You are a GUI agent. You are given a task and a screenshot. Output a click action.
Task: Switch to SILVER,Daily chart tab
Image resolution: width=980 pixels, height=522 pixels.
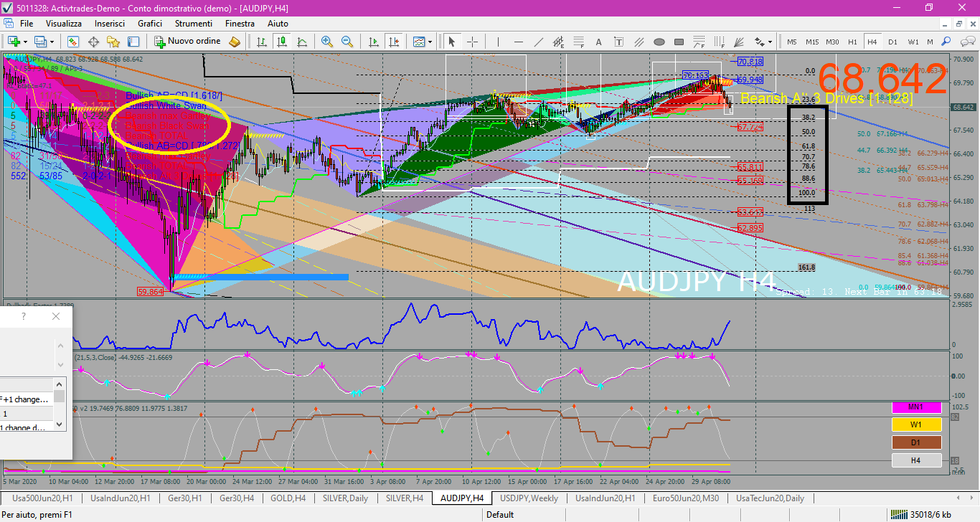(347, 498)
